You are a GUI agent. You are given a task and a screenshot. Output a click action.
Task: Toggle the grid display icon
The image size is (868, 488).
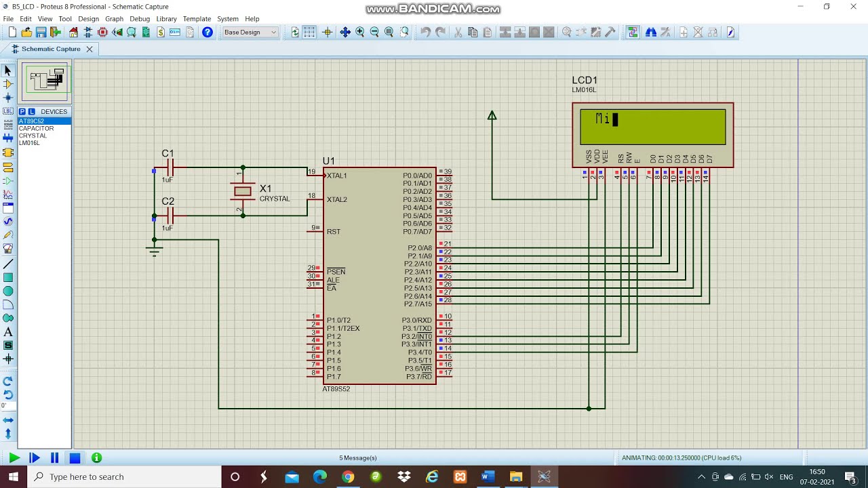[309, 32]
